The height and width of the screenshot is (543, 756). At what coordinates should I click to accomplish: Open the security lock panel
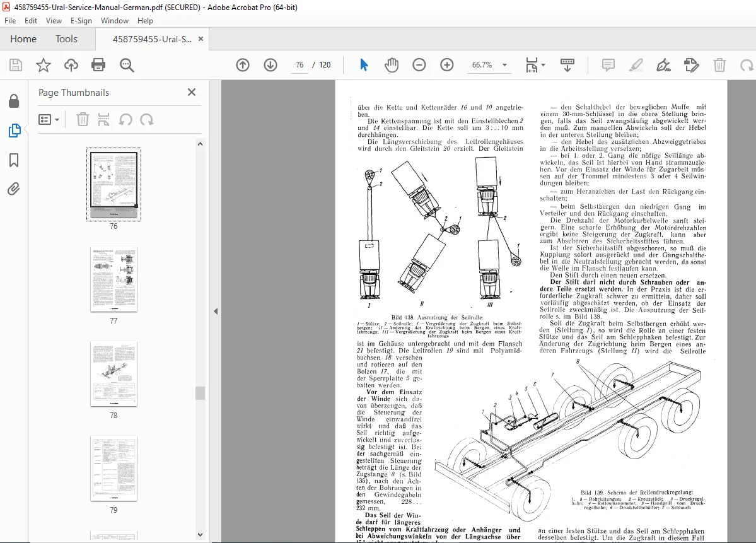[14, 101]
